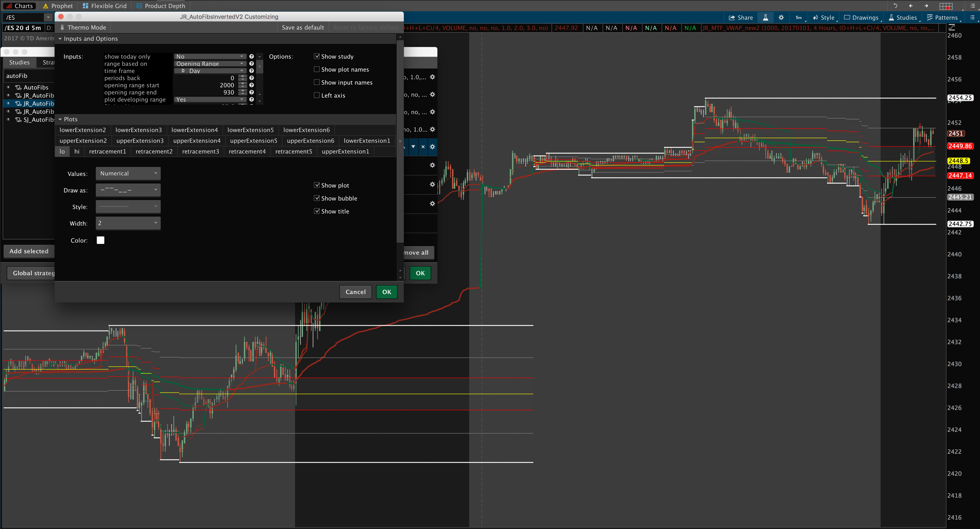
Task: Open the Values Numerical dropdown
Action: tap(128, 173)
